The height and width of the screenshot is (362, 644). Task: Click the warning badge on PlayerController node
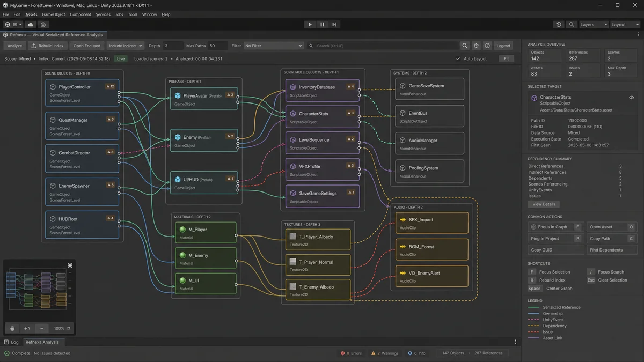[x=111, y=86]
